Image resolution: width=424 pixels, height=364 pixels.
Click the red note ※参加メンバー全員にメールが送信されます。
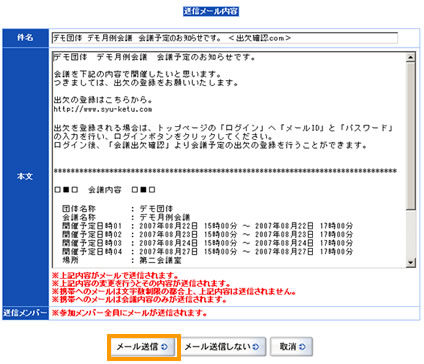click(x=129, y=313)
